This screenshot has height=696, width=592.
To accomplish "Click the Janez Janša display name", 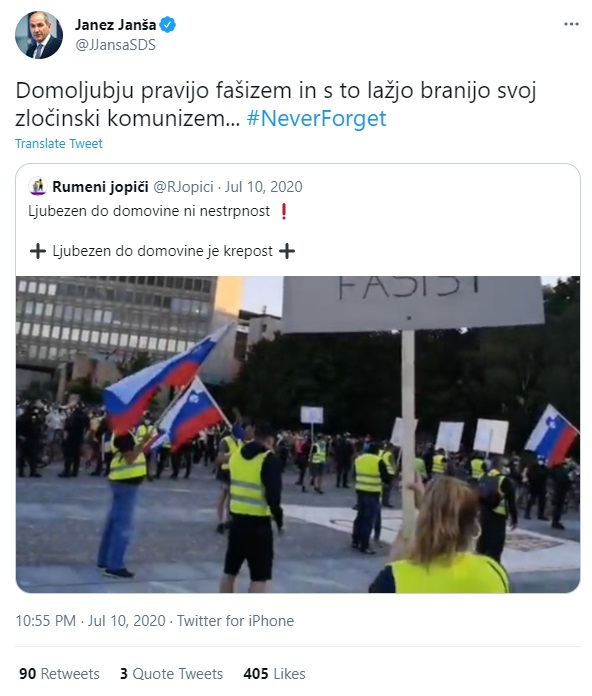I will tap(115, 25).
